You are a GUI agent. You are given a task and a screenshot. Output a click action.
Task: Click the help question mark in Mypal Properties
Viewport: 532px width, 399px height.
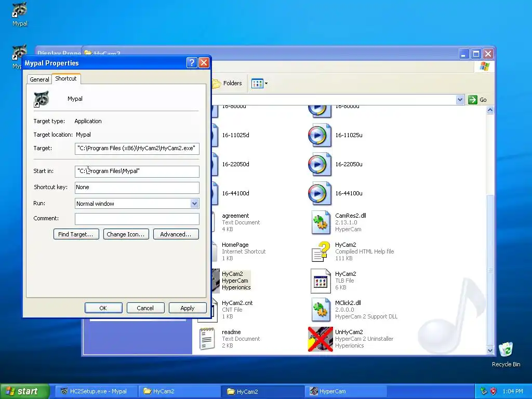[x=192, y=62]
